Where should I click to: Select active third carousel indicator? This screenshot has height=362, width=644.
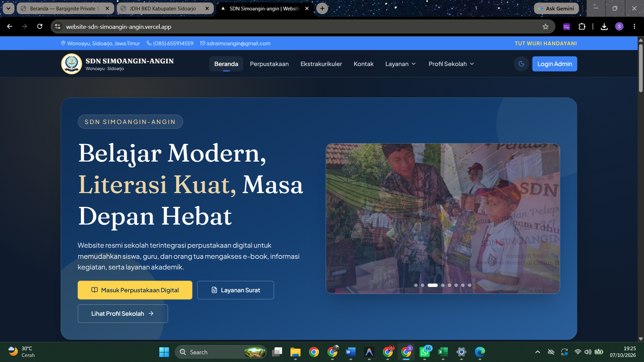tap(433, 285)
